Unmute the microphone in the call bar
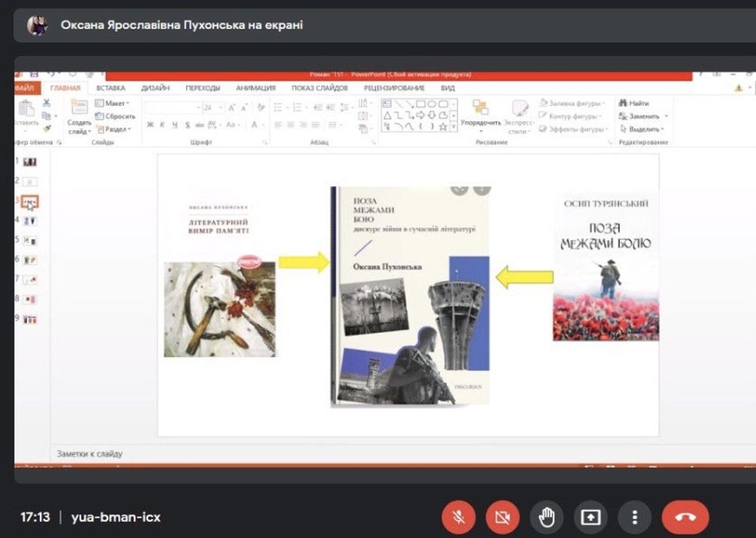Viewport: 756px width, 538px height. [x=458, y=518]
